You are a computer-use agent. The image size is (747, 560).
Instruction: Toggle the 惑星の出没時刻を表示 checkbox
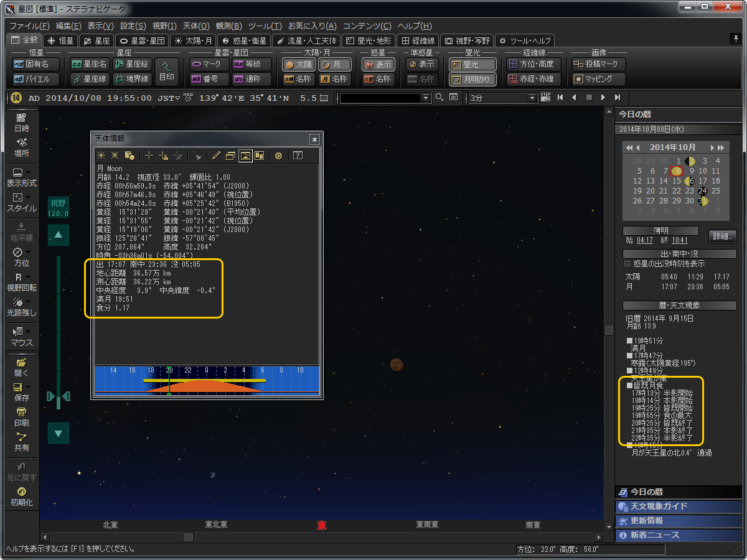tap(627, 264)
